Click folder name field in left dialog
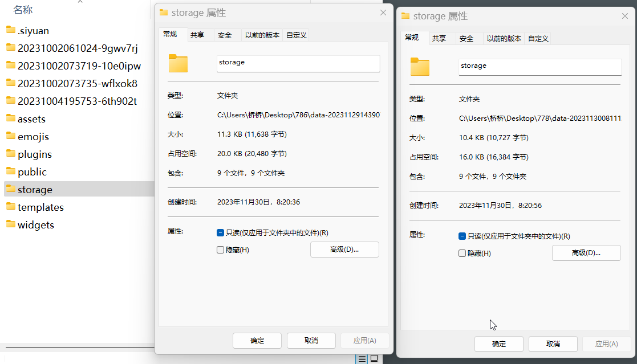The width and height of the screenshot is (637, 364). click(298, 64)
